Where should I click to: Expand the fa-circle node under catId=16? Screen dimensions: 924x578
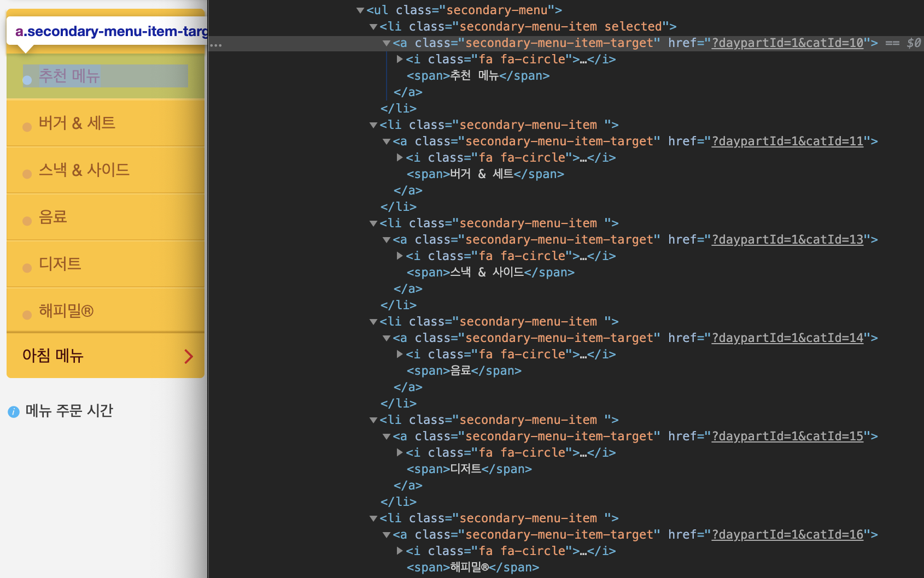400,551
